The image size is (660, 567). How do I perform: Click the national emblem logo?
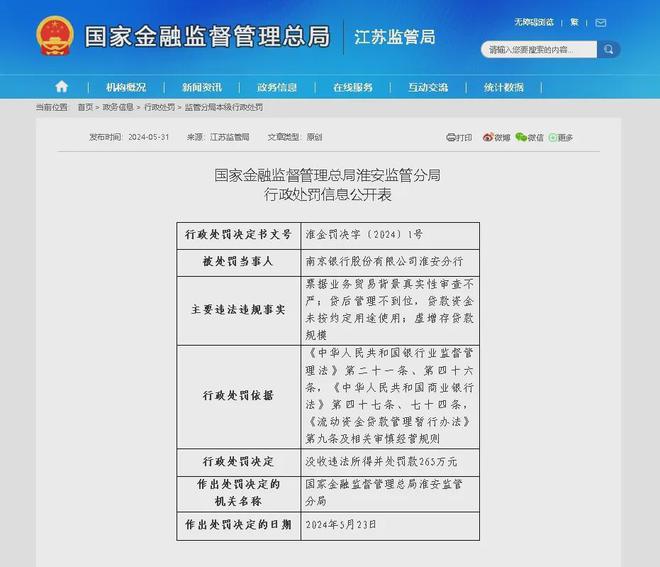[x=55, y=36]
